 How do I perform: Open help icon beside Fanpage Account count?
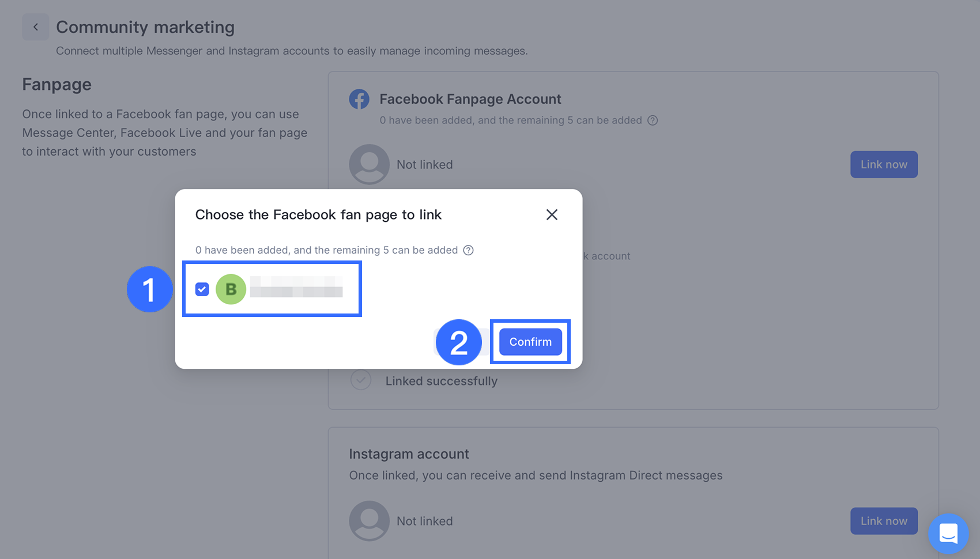[653, 120]
